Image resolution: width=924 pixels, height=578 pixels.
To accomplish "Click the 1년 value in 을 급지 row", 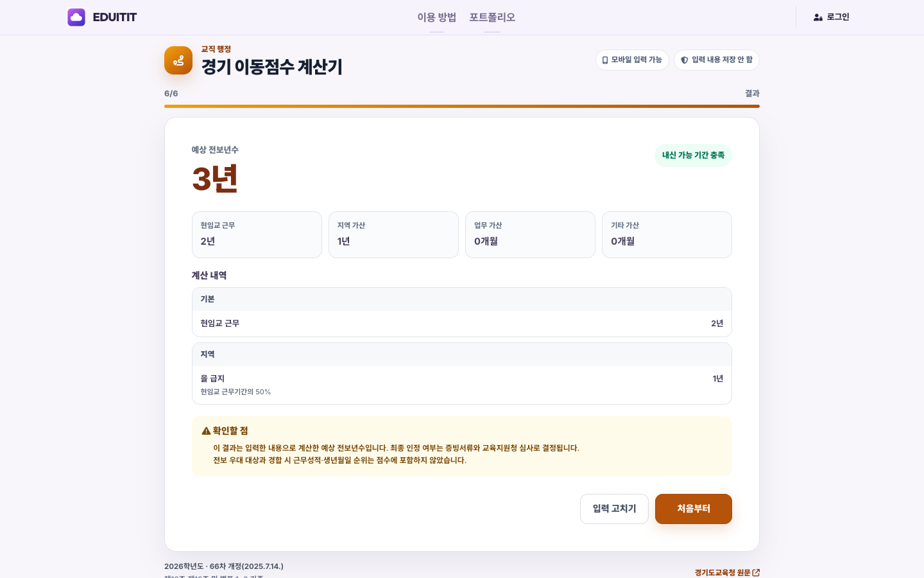I will click(718, 379).
